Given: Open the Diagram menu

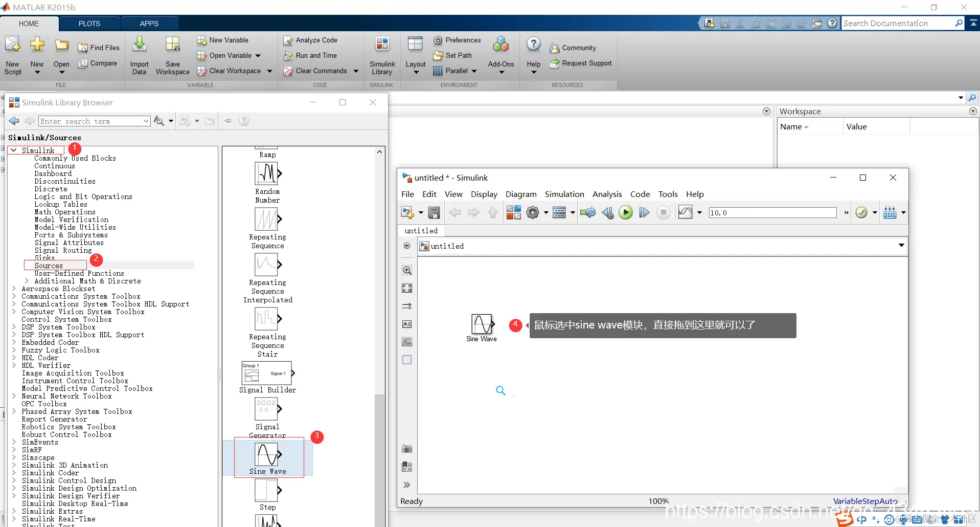Looking at the screenshot, I should [x=521, y=194].
